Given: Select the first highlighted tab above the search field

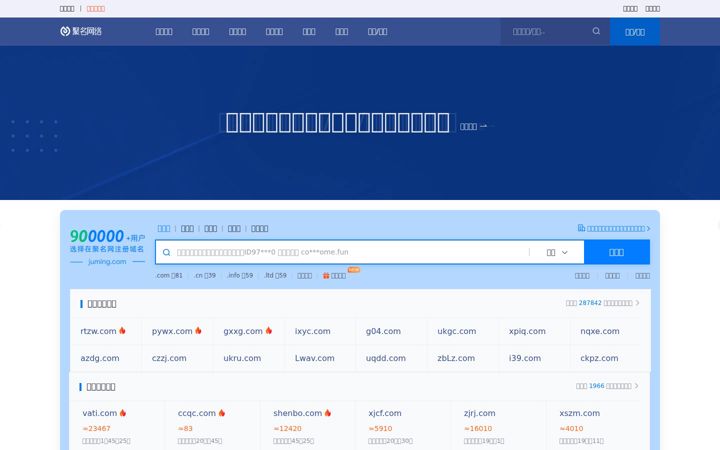Looking at the screenshot, I should tap(164, 228).
